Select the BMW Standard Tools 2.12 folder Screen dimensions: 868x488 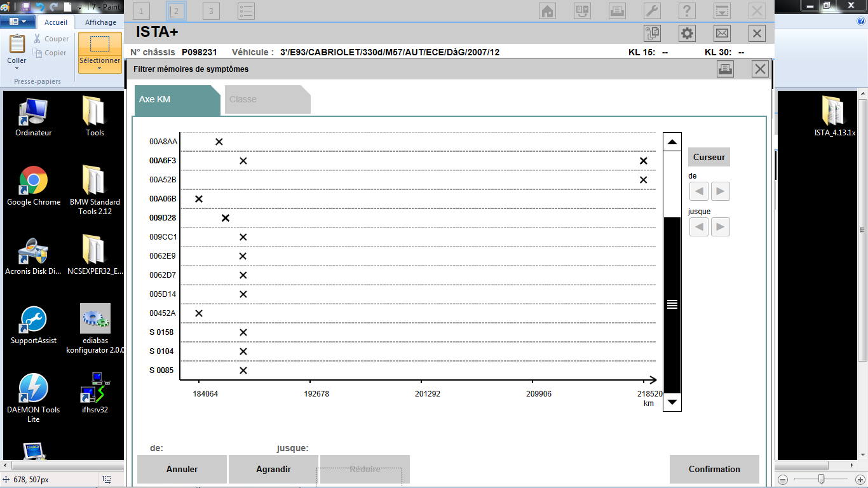click(x=95, y=190)
